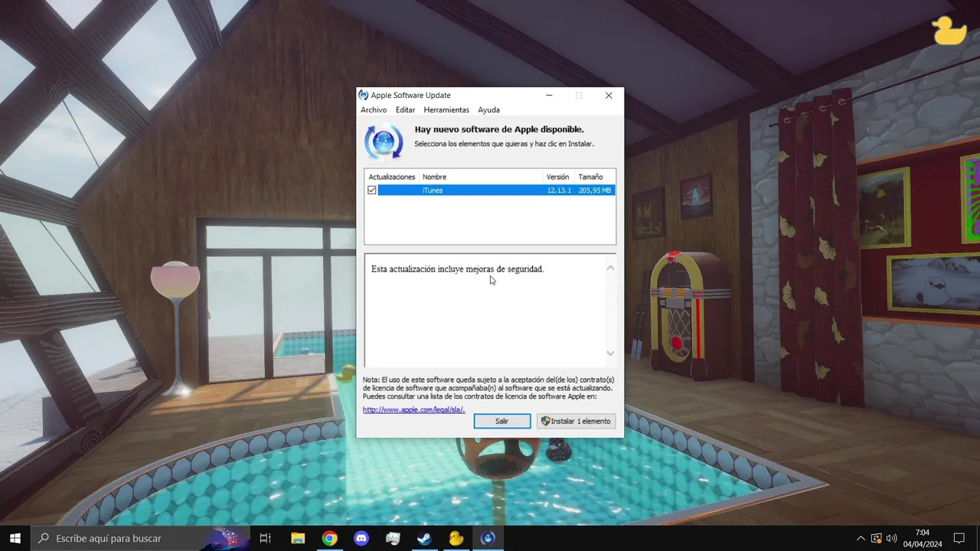
Task: Click Instalar 1 elemento button
Action: (x=576, y=421)
